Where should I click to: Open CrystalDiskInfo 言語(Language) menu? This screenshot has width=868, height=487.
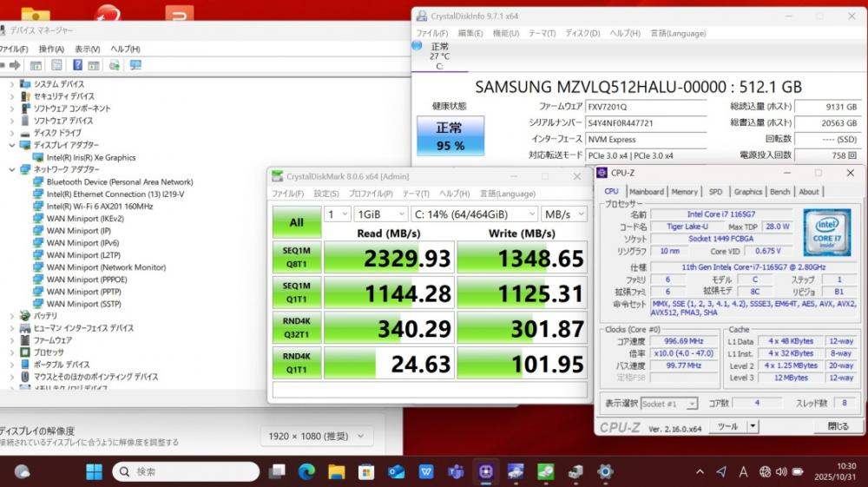pyautogui.click(x=678, y=33)
